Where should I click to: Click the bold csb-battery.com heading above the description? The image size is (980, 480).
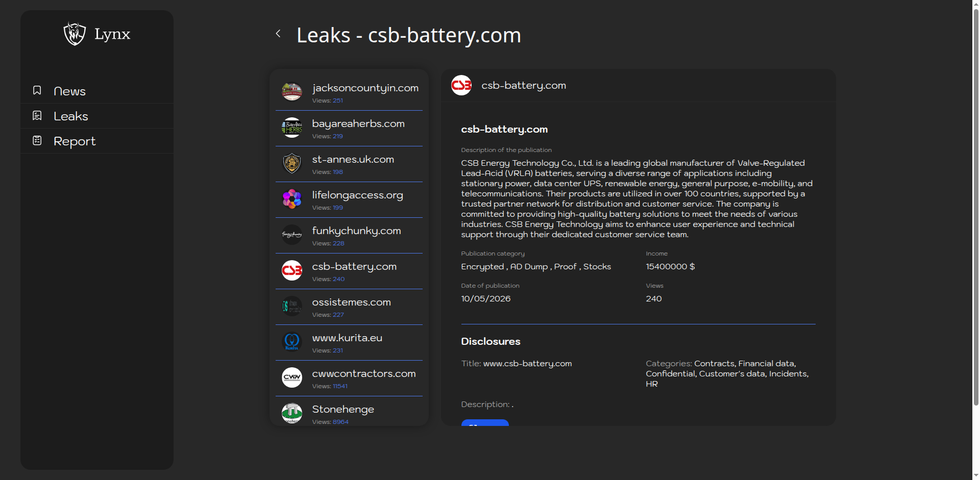[504, 130]
